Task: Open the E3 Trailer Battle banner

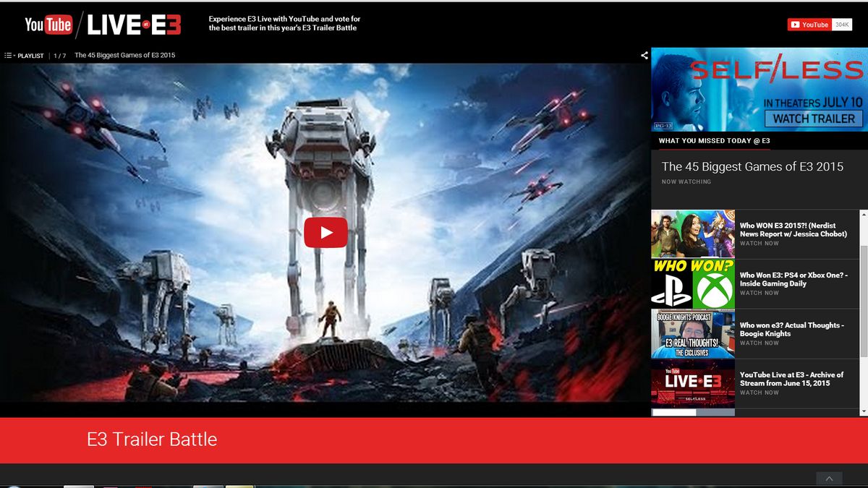Action: [x=152, y=439]
